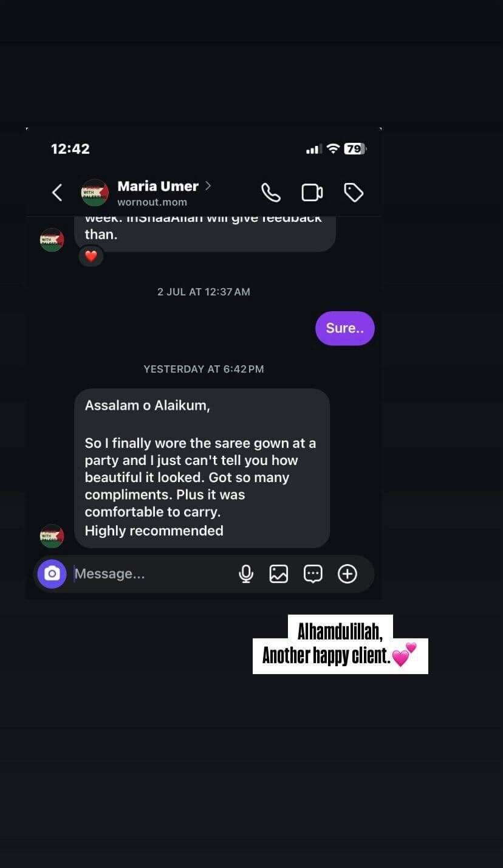The width and height of the screenshot is (503, 868).
Task: Focus the Message text field
Action: coord(152,574)
